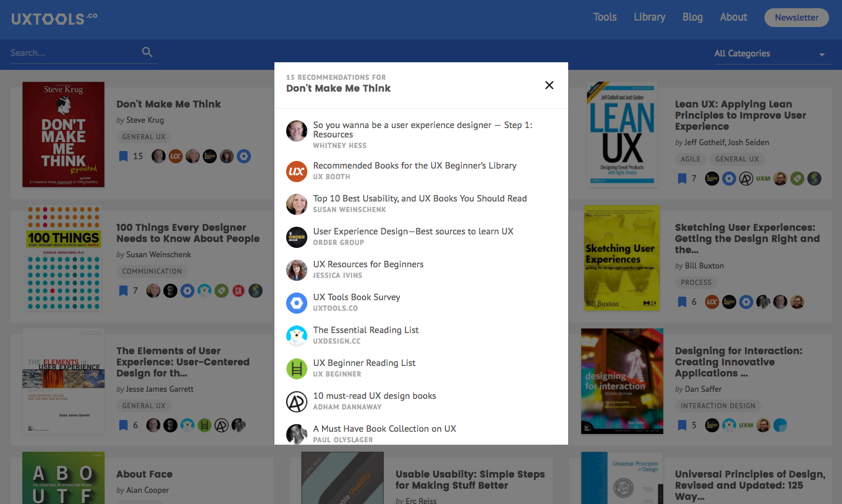Open the Blog menu item
Screen dimensions: 842x504
pos(693,17)
